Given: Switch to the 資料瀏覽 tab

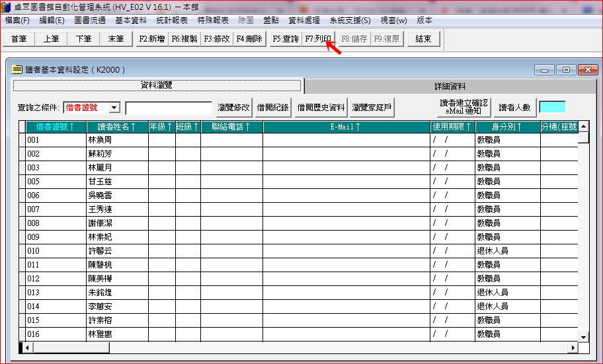Looking at the screenshot, I should tap(157, 85).
